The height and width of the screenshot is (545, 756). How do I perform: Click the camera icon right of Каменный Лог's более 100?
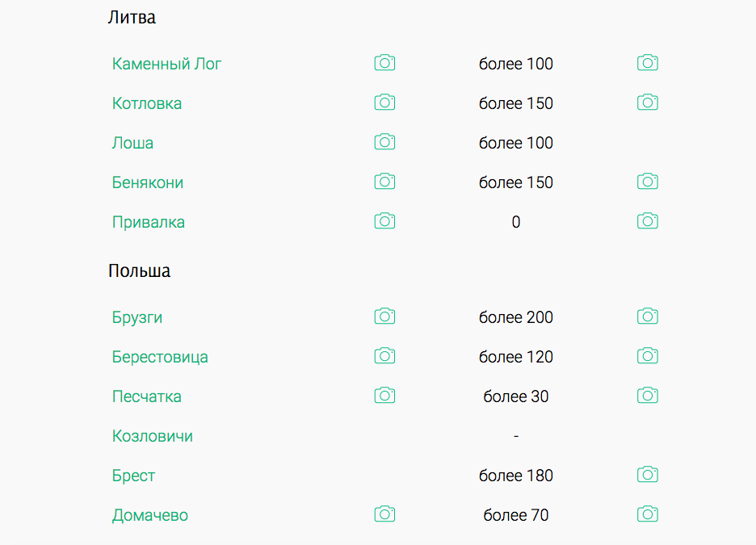[x=647, y=63]
